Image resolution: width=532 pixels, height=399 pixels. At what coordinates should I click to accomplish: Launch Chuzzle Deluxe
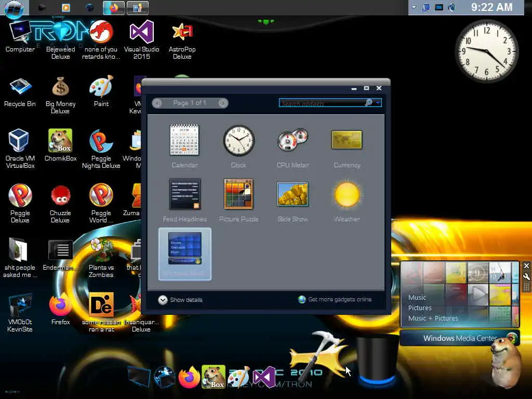(x=60, y=204)
